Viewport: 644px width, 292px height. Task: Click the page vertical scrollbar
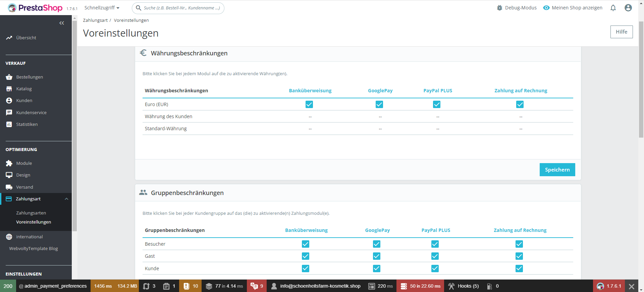(641, 80)
